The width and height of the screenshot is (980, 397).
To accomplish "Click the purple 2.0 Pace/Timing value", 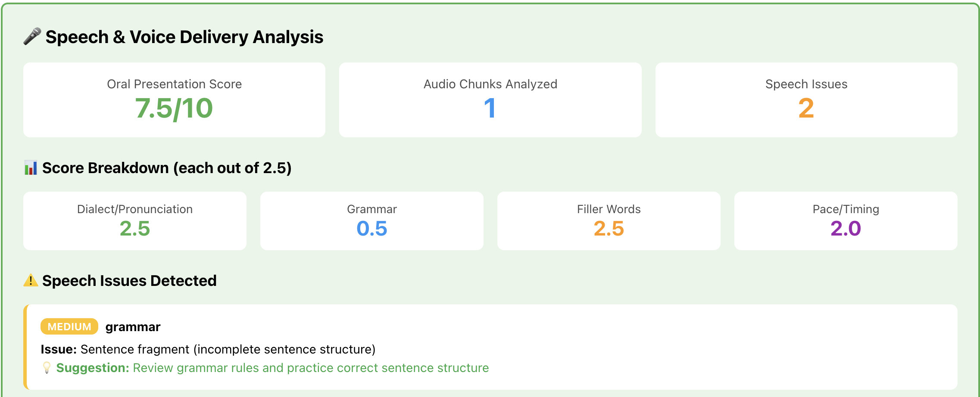I will (x=846, y=229).
